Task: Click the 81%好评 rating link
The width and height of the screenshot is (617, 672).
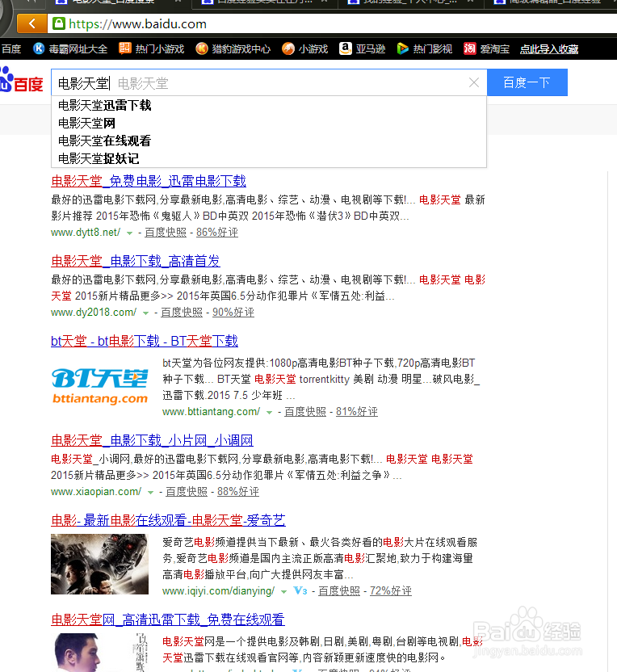Action: pos(356,412)
